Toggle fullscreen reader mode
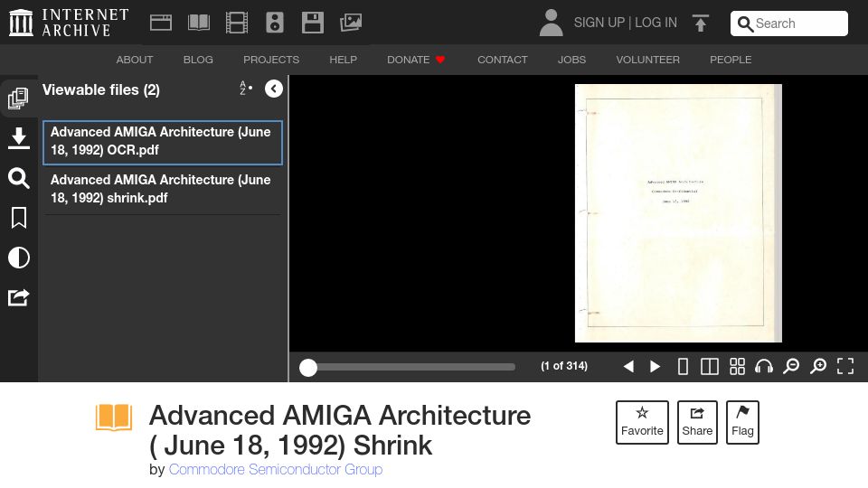 pos(845,366)
